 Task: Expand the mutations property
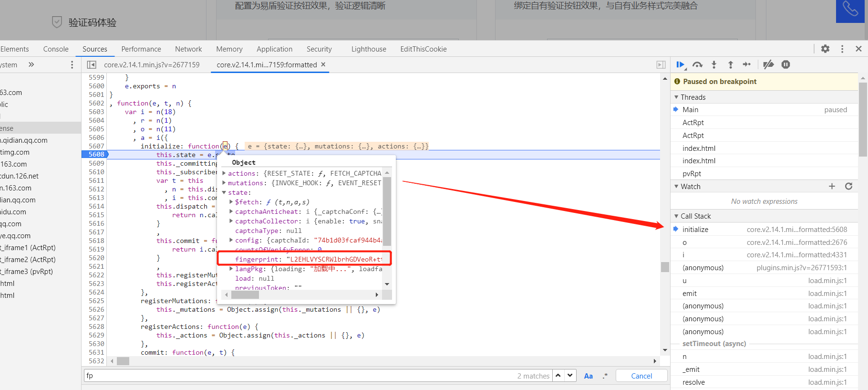coord(224,183)
